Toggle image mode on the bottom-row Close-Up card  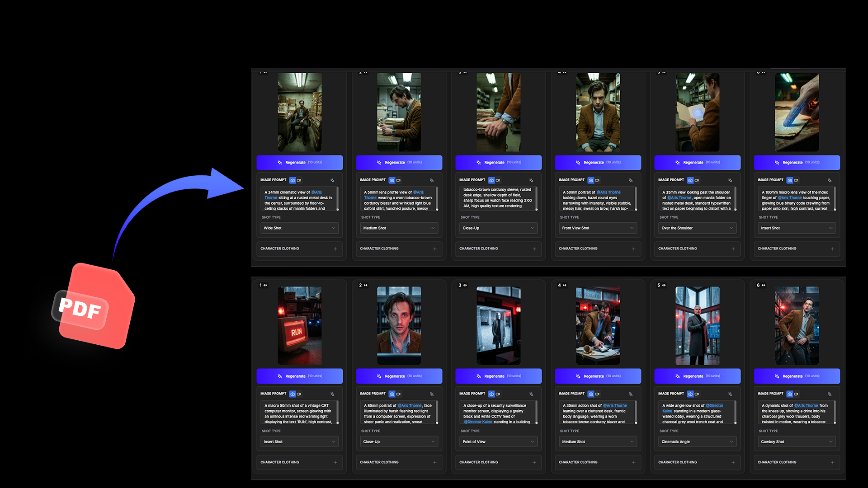click(392, 394)
